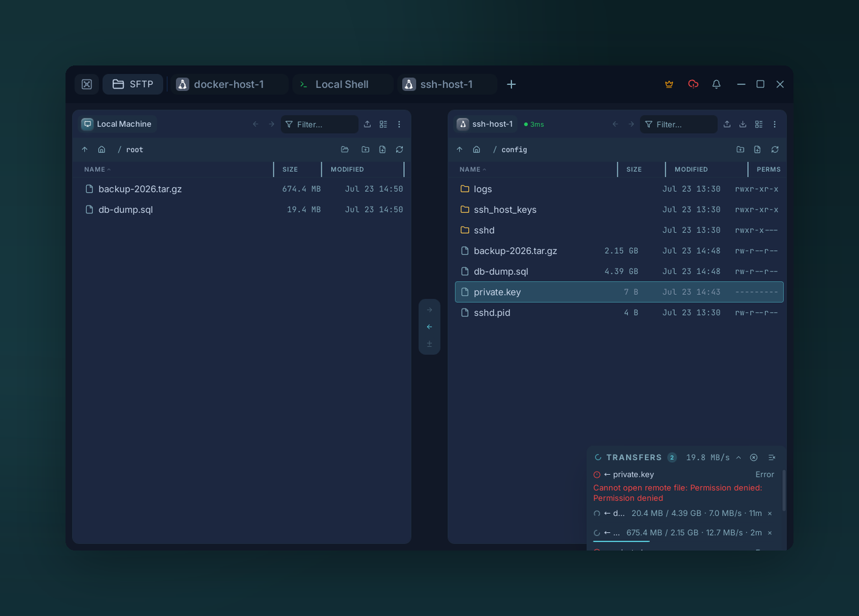
Task: Collapse the Transfers panel with chevron
Action: click(x=739, y=457)
